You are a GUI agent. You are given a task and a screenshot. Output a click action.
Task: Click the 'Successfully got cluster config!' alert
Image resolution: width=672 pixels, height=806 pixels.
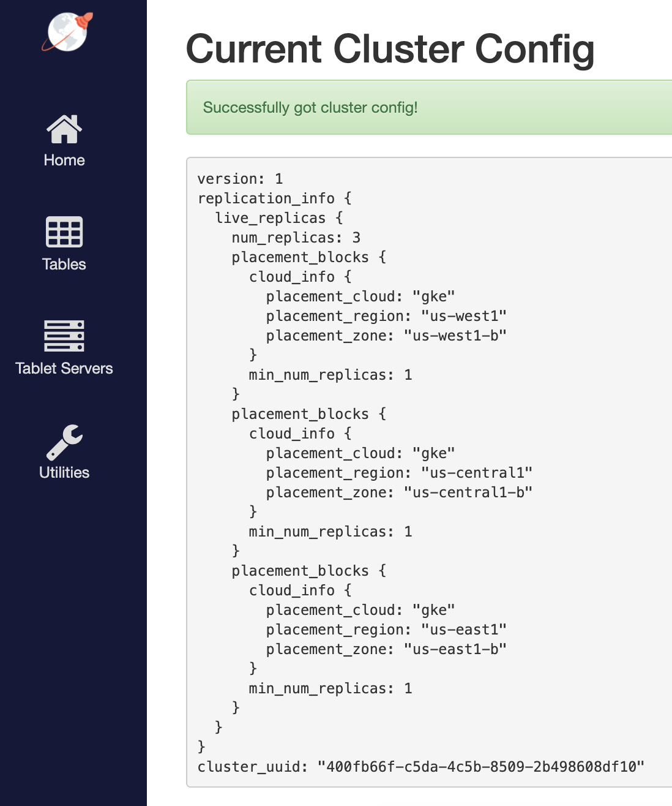click(x=310, y=108)
